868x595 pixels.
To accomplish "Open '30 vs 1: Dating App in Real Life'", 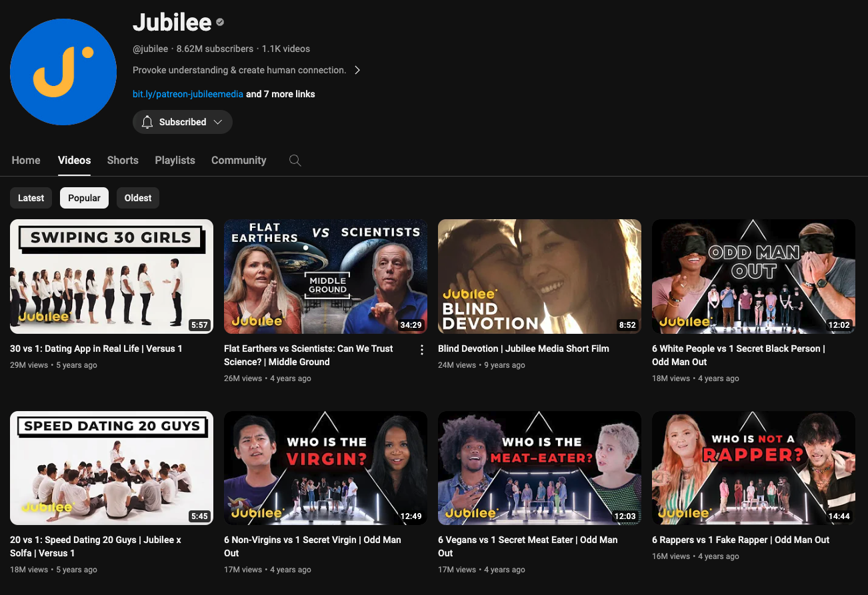I will [x=96, y=348].
